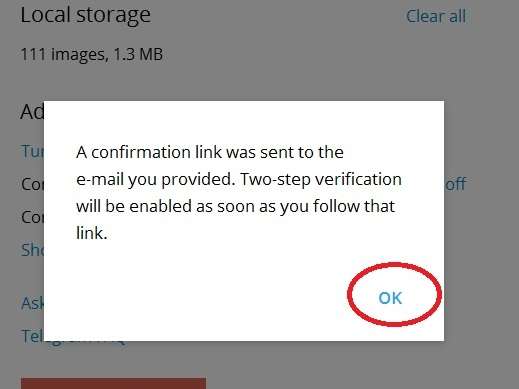Viewport: 519px width, 389px height.
Task: Click the second 'Co' label behind dialog
Action: point(32,217)
